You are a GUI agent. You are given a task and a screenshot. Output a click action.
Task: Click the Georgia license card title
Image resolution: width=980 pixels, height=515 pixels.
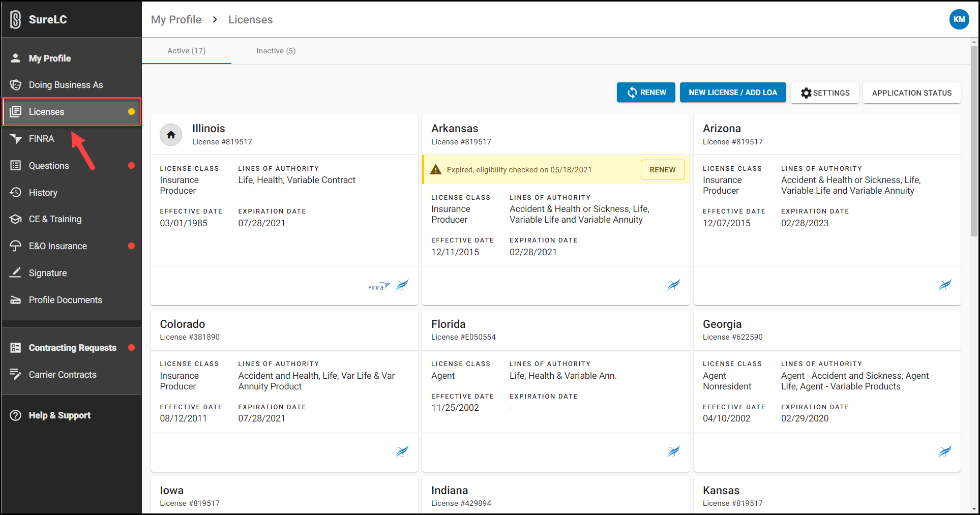coord(722,324)
